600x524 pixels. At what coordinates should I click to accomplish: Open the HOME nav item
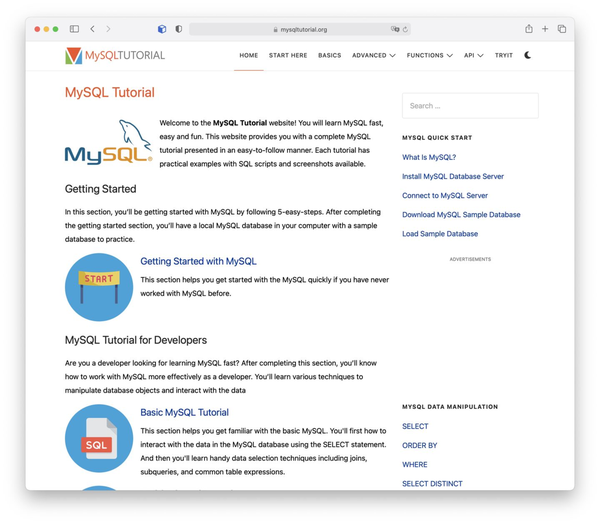[249, 56]
